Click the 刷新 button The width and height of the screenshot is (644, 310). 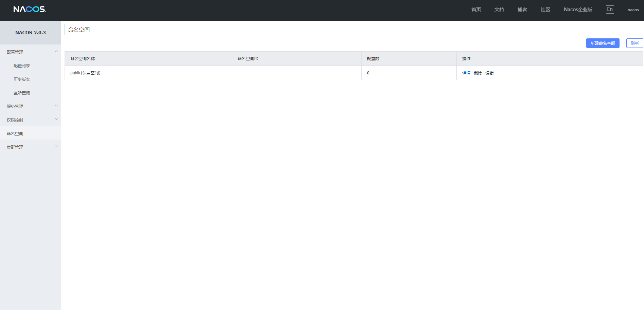635,43
